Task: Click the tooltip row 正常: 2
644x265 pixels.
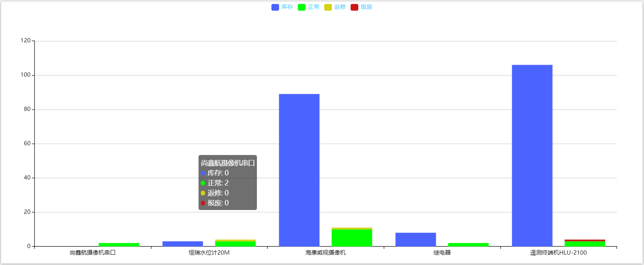Action: 215,183
